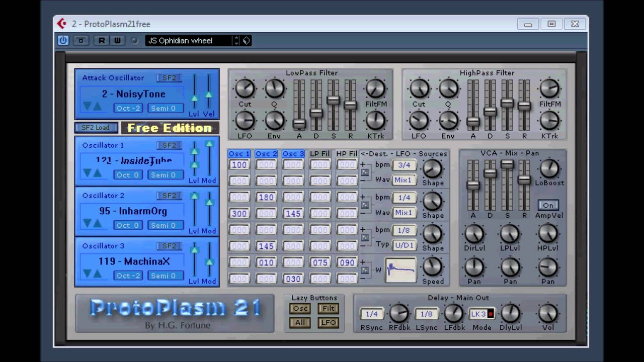Click the LowPass Filter FiltFM knob
This screenshot has width=644, height=362.
(375, 89)
